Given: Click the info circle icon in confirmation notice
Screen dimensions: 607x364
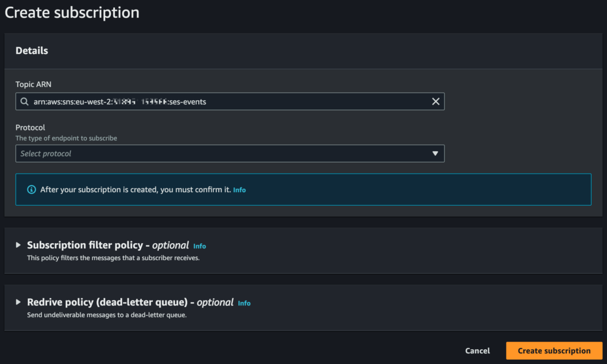Looking at the screenshot, I should coord(31,190).
